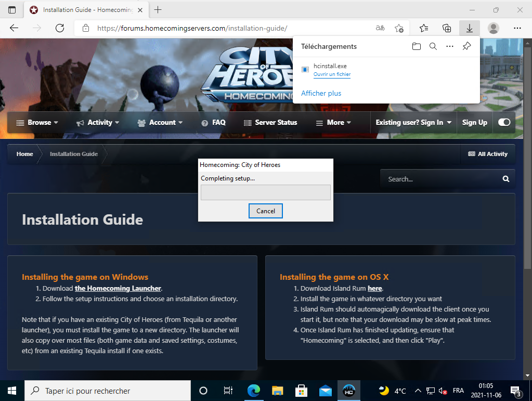Open a new browser tab
This screenshot has width=532, height=401.
[x=158, y=10]
